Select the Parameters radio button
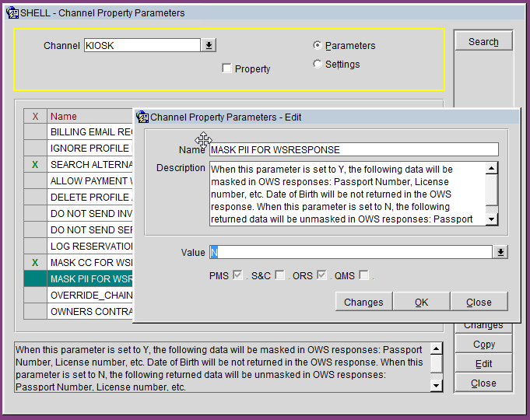 tap(318, 46)
